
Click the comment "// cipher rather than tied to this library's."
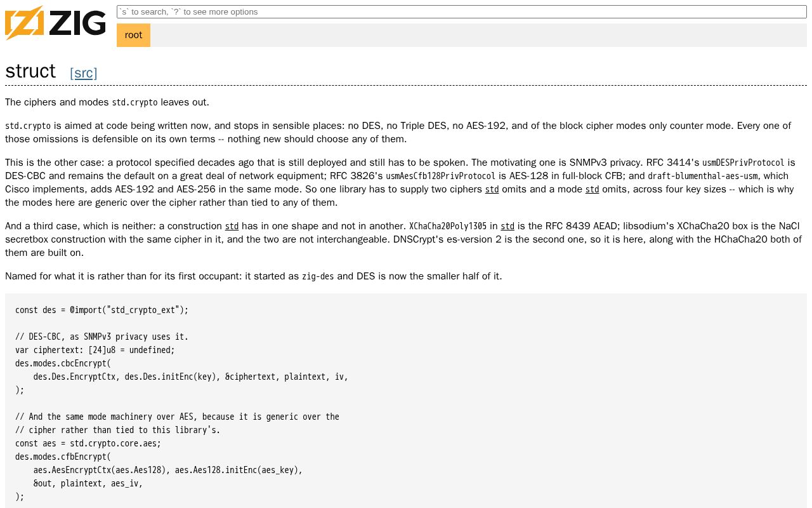[x=118, y=430]
